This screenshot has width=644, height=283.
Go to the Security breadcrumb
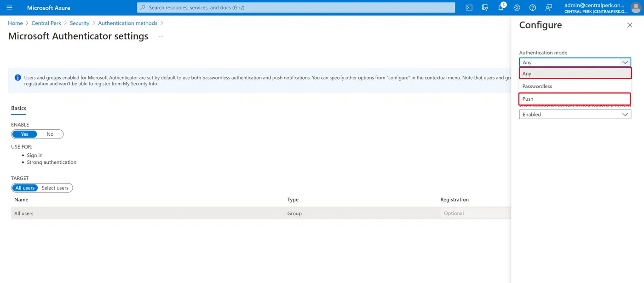pos(80,23)
